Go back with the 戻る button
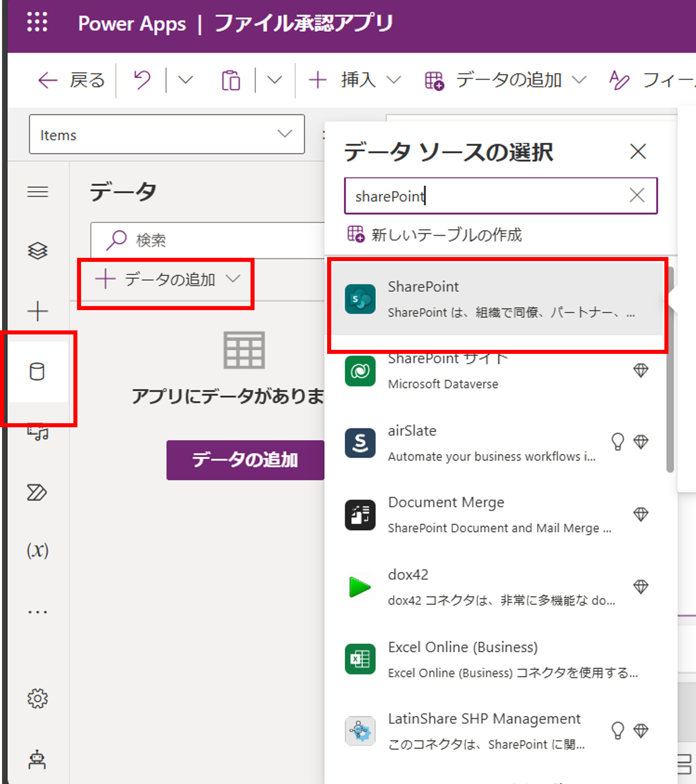 71,80
